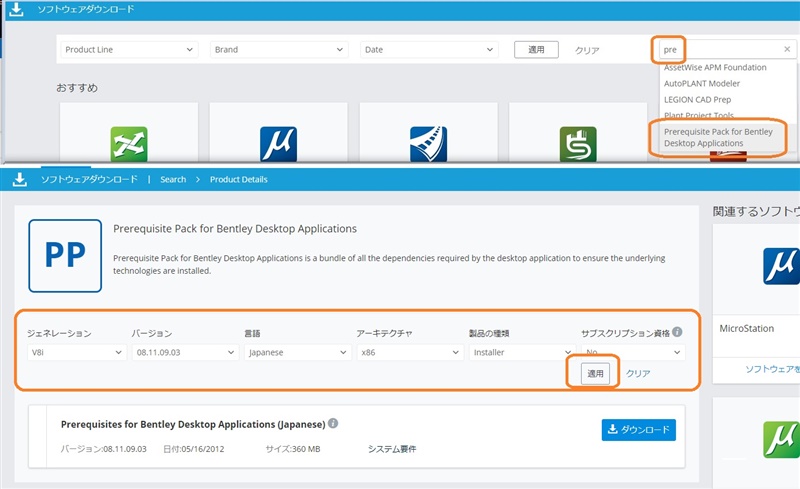Viewport: 800px width, 489px height.
Task: Select Prerequisite Pack for Bentley Desktop Applications suggestion
Action: pyautogui.click(x=718, y=137)
